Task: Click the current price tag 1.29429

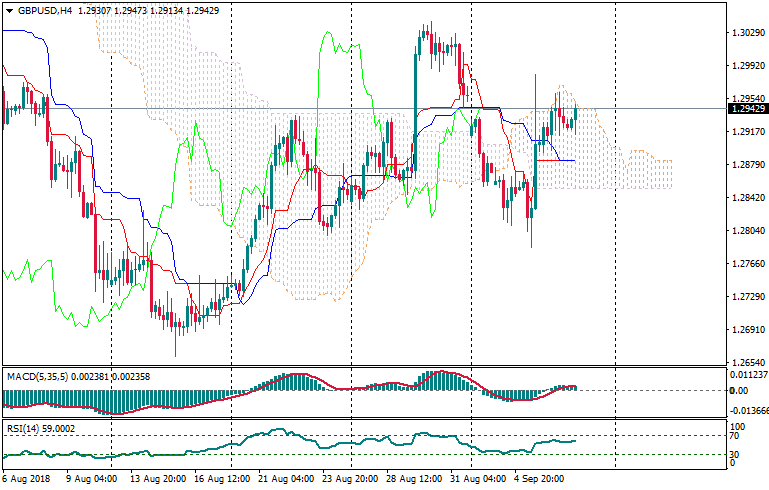Action: [x=748, y=108]
